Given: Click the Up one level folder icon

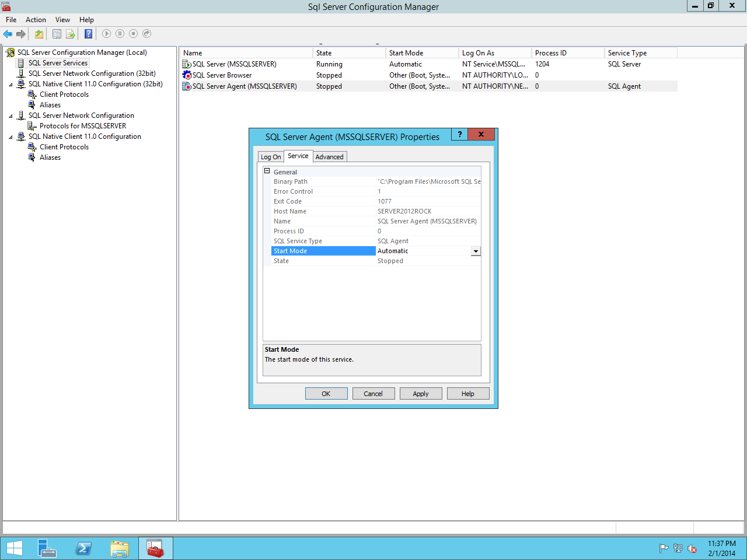Looking at the screenshot, I should coord(39,34).
